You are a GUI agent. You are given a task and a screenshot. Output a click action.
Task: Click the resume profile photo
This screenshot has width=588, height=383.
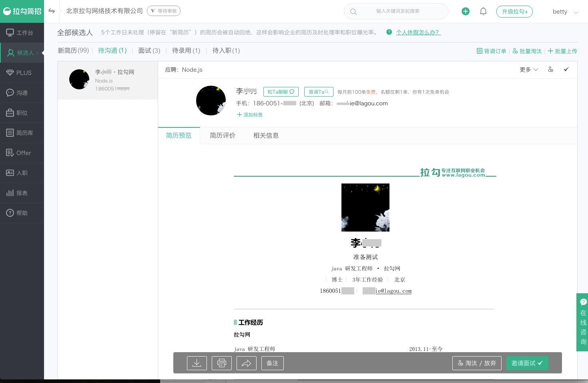tap(365, 208)
